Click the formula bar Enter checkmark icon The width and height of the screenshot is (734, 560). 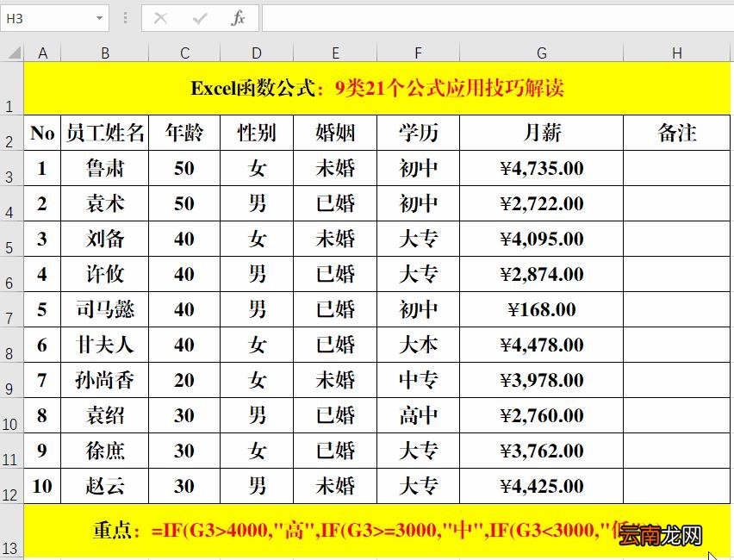[199, 18]
